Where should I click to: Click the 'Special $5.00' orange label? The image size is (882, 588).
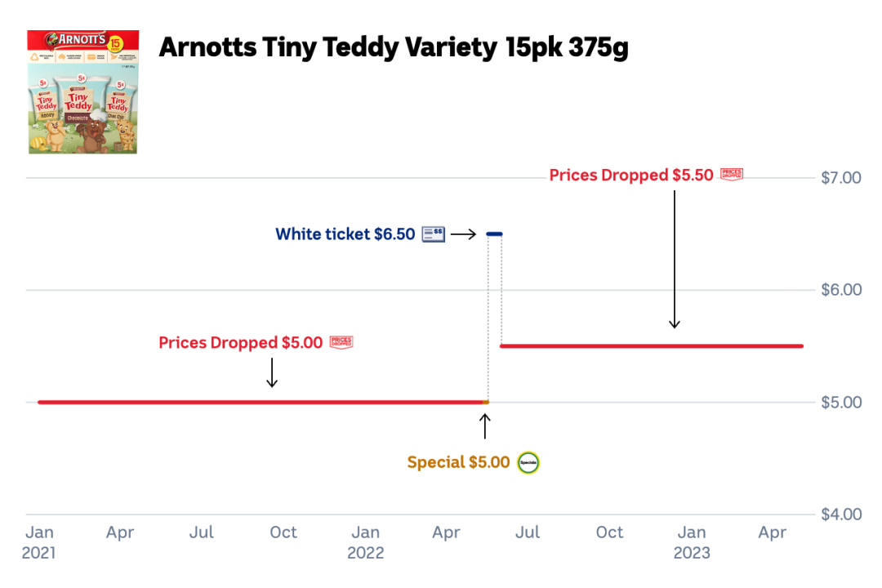click(458, 463)
